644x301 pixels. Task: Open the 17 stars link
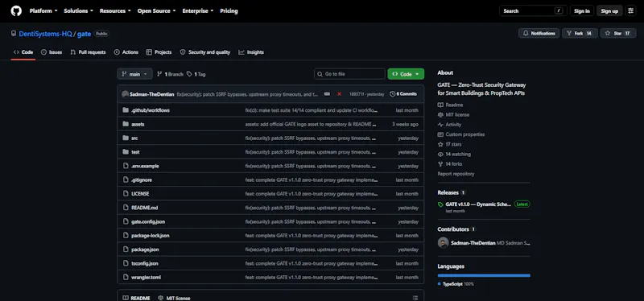449,145
